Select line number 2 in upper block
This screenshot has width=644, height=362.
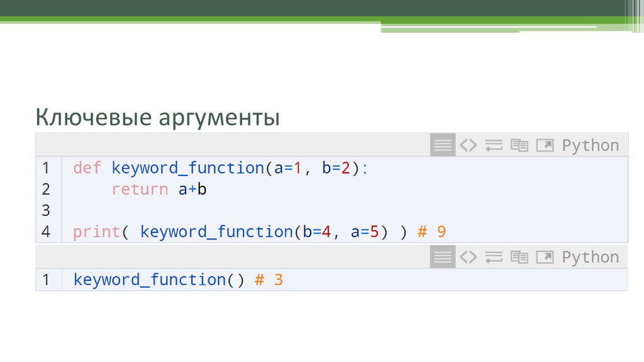(x=46, y=189)
